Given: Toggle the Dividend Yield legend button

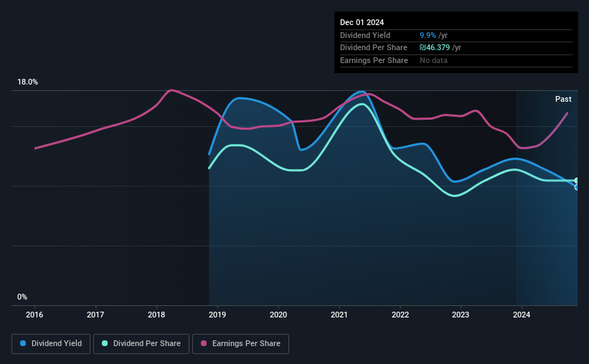Looking at the screenshot, I should tap(51, 344).
